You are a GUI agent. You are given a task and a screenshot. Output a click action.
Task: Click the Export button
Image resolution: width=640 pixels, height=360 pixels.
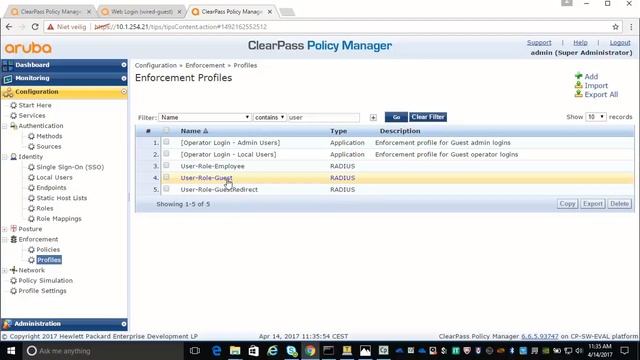point(593,204)
